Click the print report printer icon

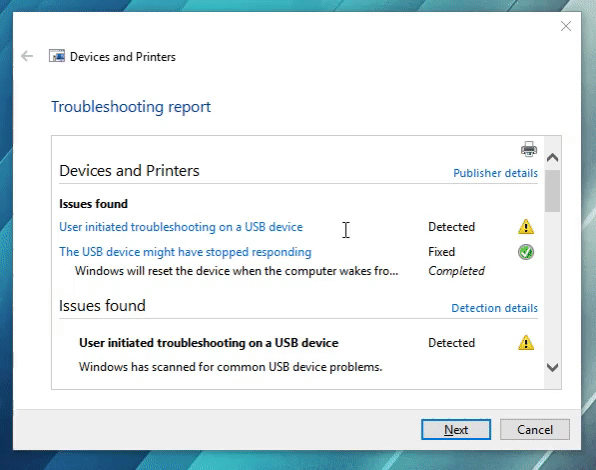tap(529, 149)
